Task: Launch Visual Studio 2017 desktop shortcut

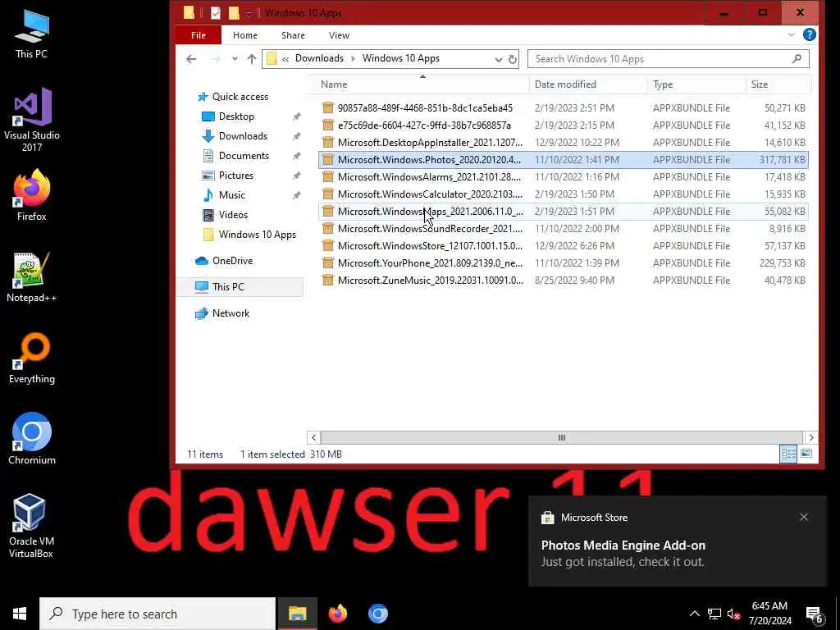Action: coord(32,119)
